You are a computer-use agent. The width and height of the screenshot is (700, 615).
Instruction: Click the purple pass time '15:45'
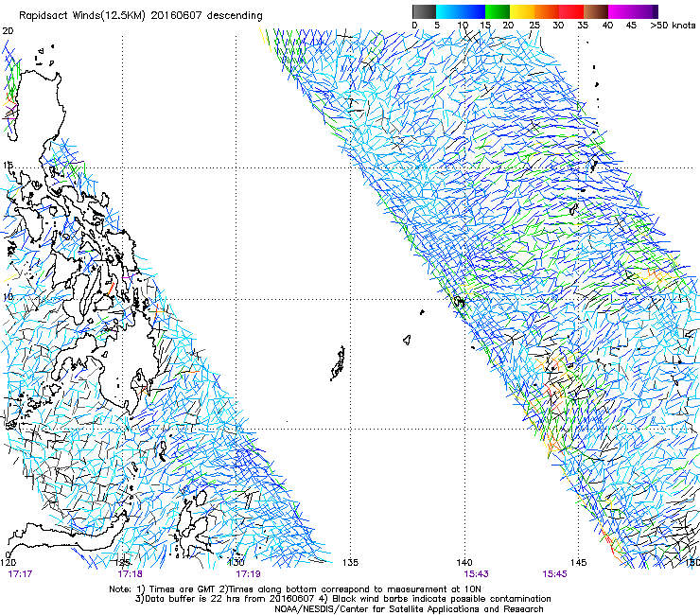pos(555,573)
